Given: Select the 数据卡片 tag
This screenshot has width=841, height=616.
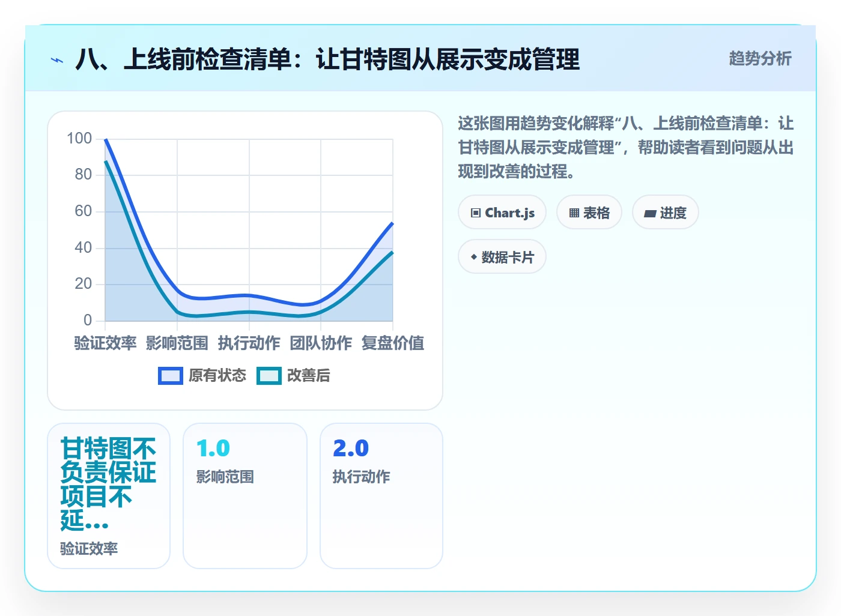Looking at the screenshot, I should tap(502, 257).
